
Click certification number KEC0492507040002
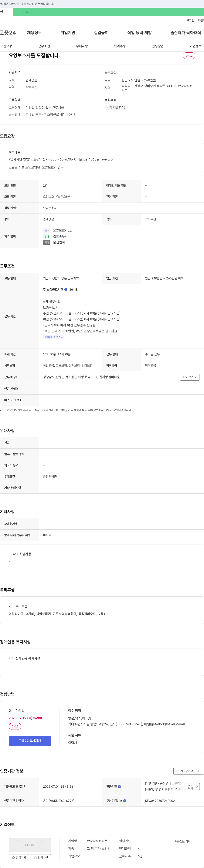click(160, 801)
